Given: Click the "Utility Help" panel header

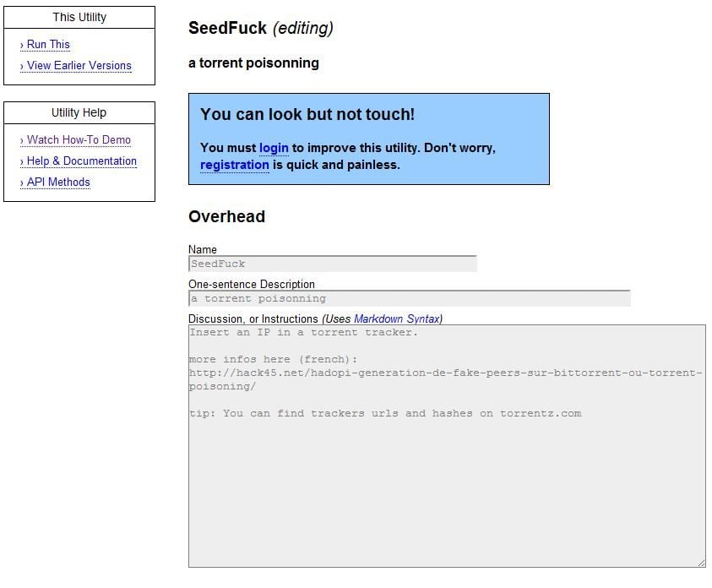Looking at the screenshot, I should click(79, 112).
